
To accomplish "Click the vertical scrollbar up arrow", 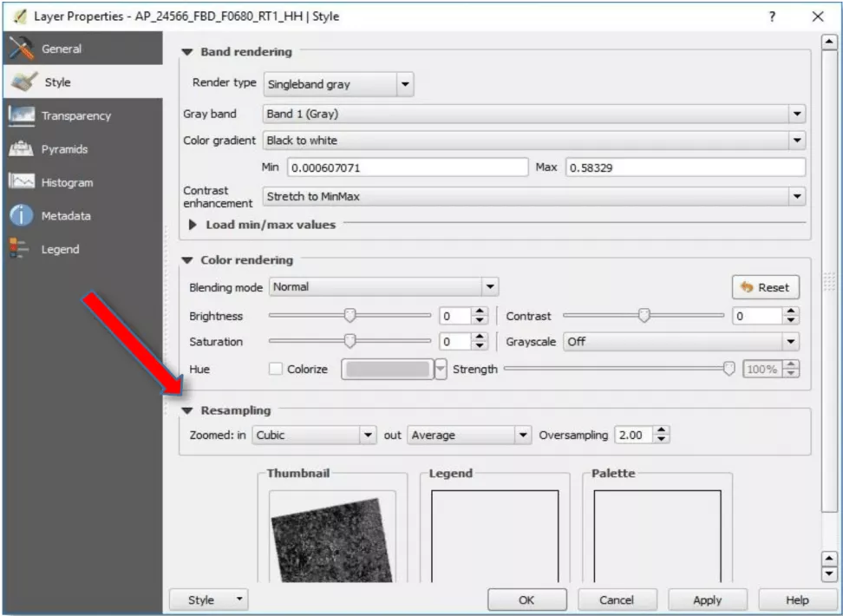I will point(829,42).
